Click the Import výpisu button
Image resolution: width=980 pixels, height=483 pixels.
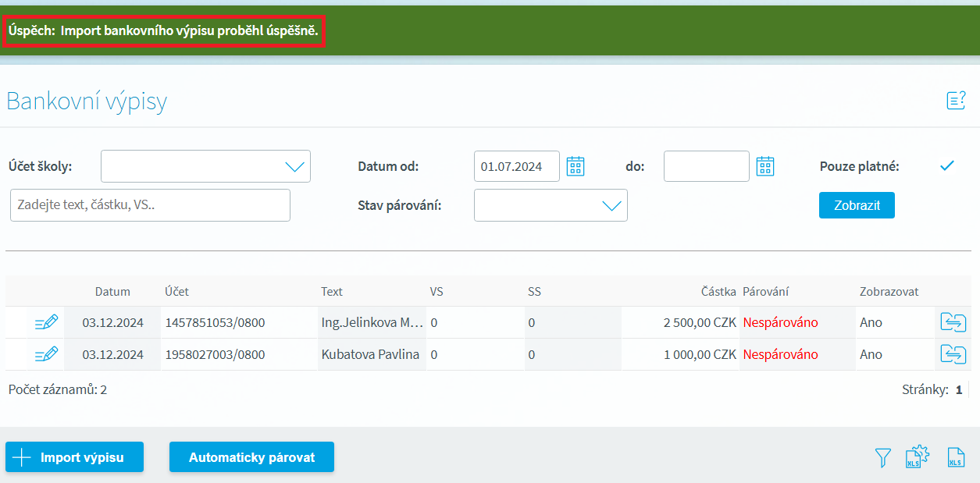tap(75, 457)
